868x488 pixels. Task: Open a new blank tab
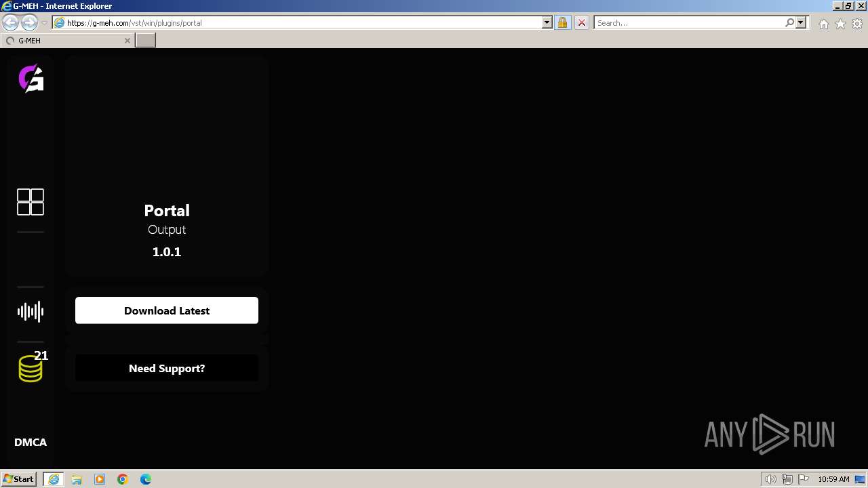click(146, 40)
